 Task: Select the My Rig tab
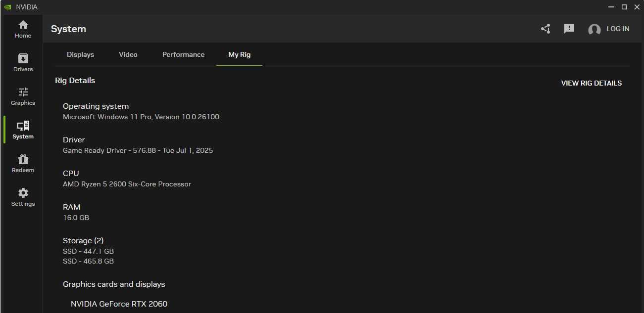click(x=239, y=54)
